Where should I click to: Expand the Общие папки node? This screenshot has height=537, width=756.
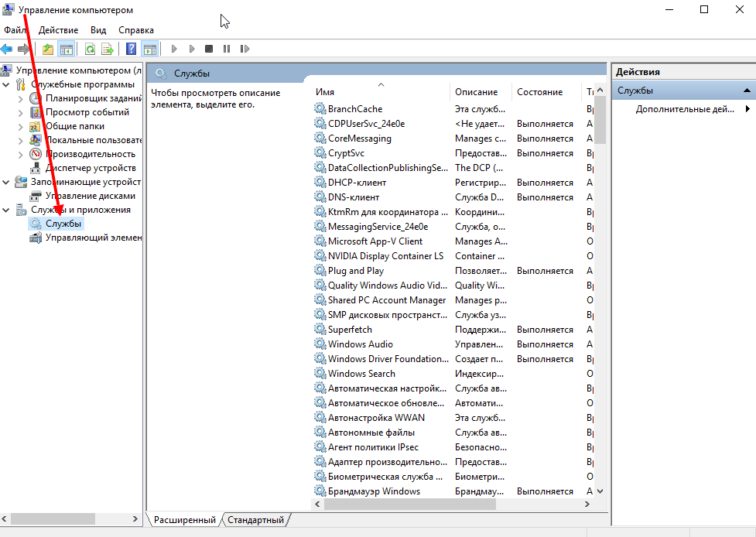click(20, 127)
